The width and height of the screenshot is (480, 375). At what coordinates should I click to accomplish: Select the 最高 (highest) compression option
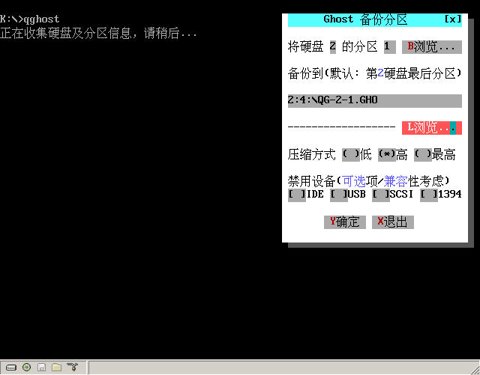(423, 154)
